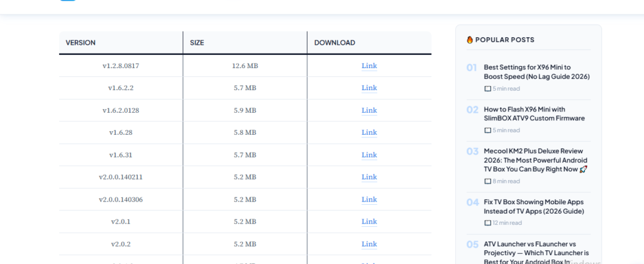Click the v2.0.2 download Link

(x=369, y=244)
